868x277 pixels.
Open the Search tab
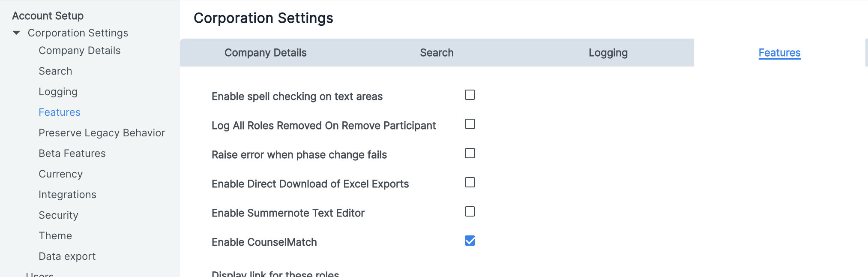coord(437,53)
